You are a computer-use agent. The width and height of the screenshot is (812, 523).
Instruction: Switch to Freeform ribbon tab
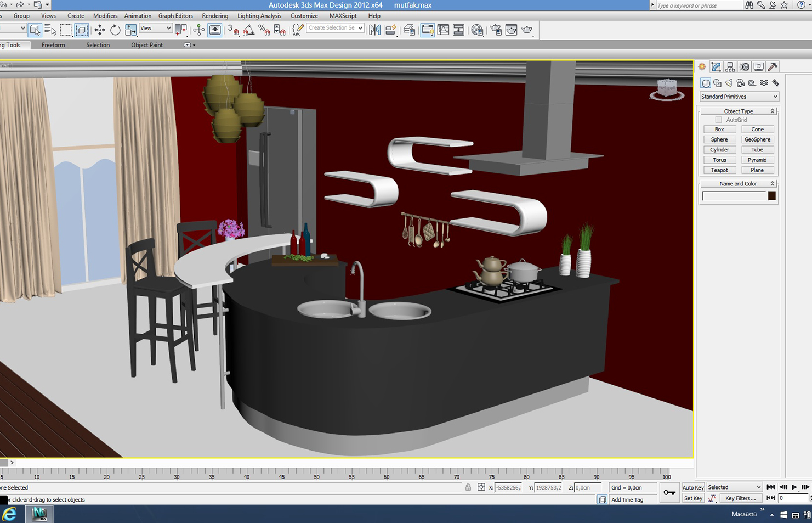(x=53, y=45)
